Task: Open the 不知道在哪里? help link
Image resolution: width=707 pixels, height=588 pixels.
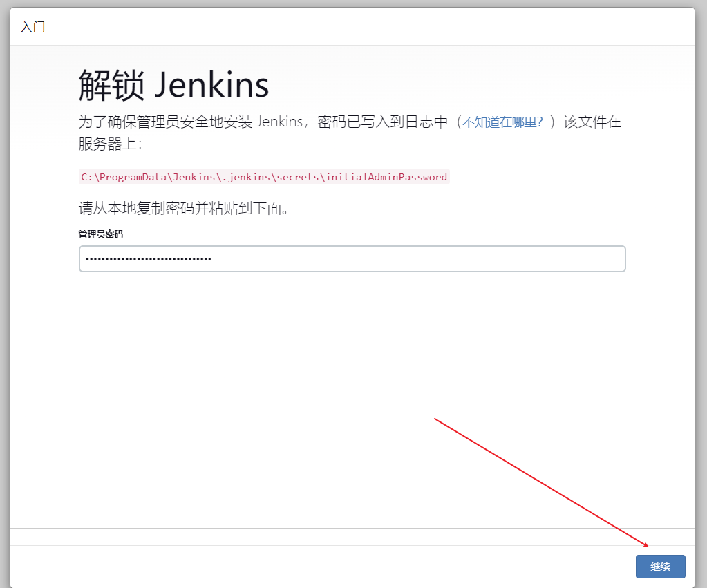Action: coord(502,122)
